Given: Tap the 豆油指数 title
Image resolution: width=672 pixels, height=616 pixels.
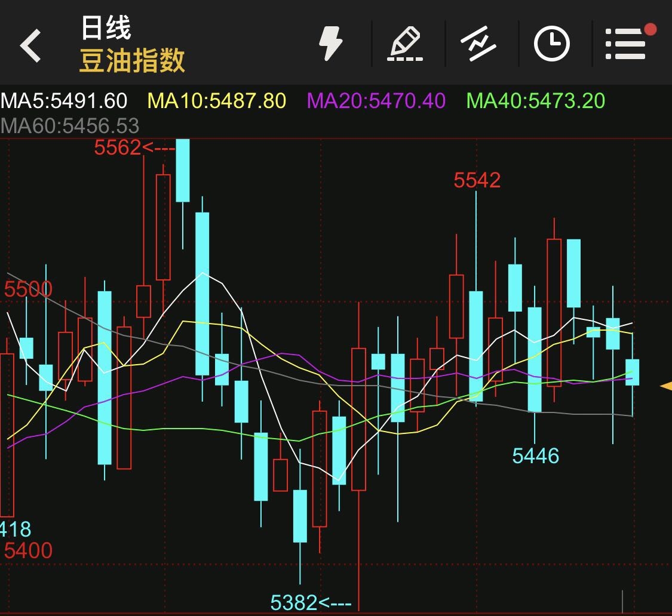Looking at the screenshot, I should coord(132,60).
